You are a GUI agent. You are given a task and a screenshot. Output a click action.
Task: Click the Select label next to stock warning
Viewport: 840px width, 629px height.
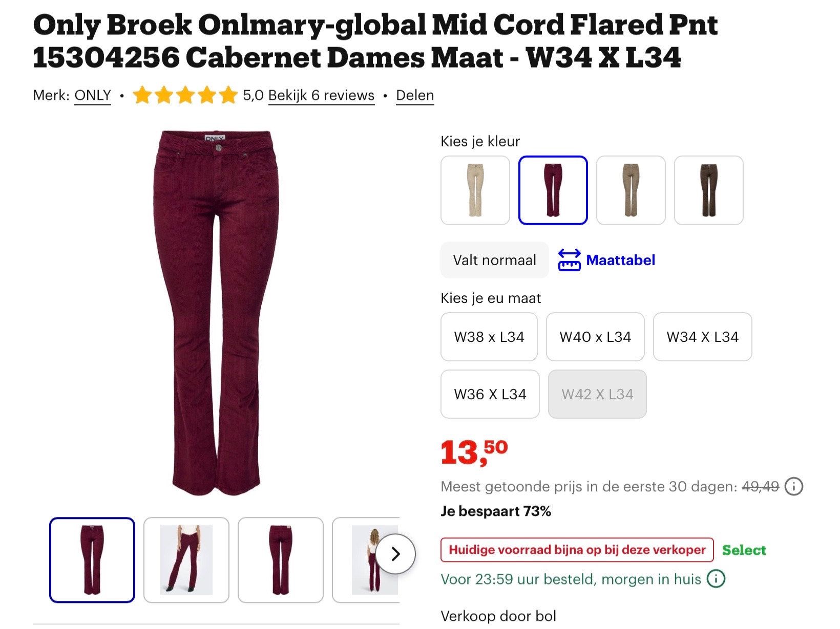pos(744,550)
